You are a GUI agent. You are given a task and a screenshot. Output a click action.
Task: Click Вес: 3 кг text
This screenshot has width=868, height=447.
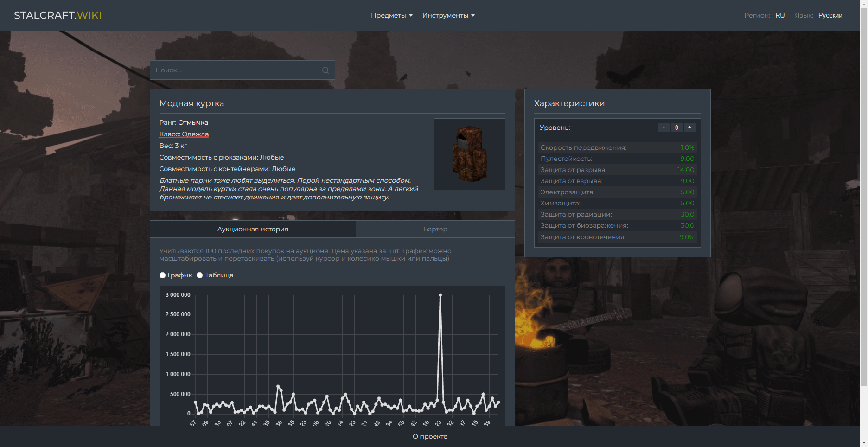173,146
